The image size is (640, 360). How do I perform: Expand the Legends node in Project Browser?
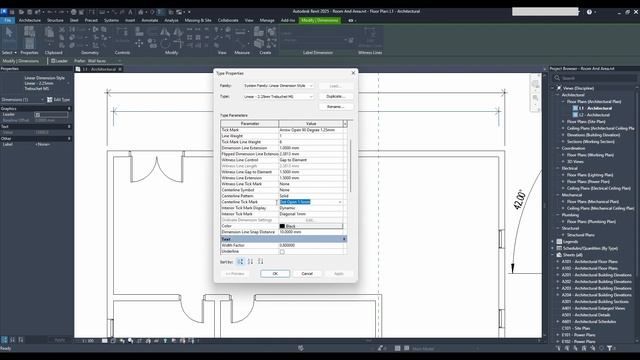click(x=553, y=242)
